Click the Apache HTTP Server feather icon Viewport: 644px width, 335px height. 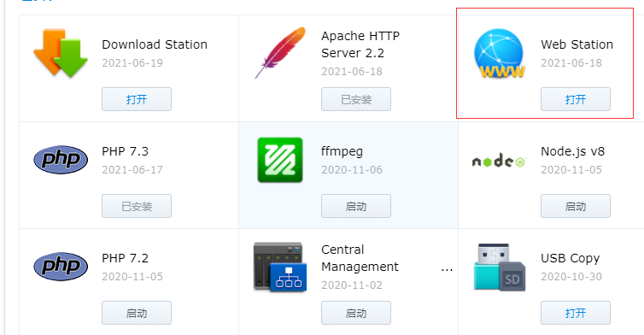[x=280, y=53]
